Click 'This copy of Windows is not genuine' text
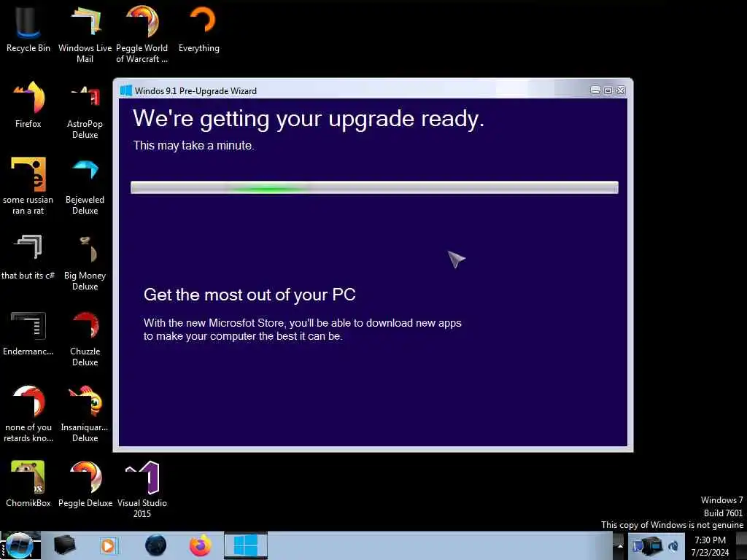 pyautogui.click(x=672, y=525)
